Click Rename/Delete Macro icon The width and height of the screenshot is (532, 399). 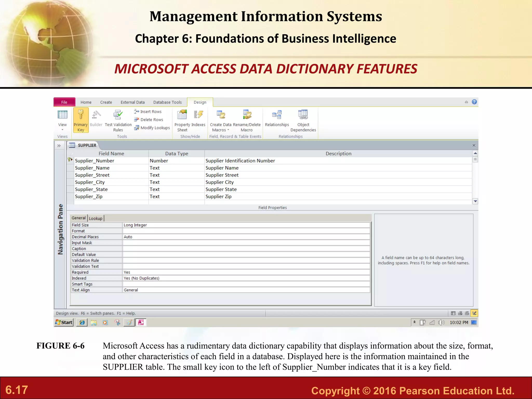click(247, 115)
